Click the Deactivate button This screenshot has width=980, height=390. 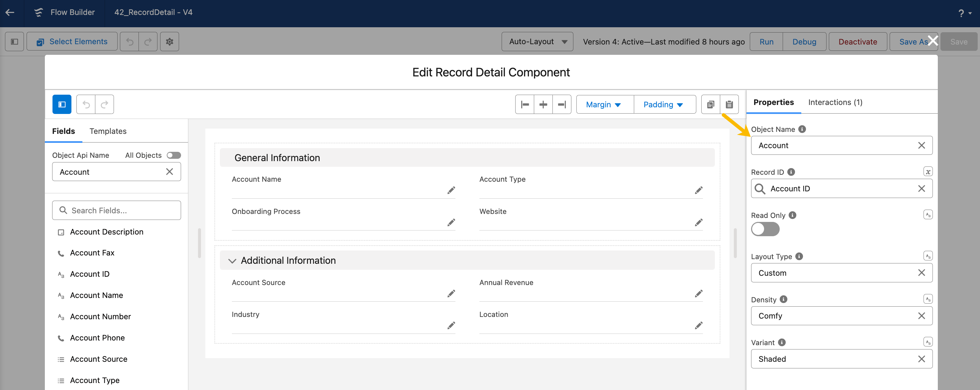(x=857, y=42)
